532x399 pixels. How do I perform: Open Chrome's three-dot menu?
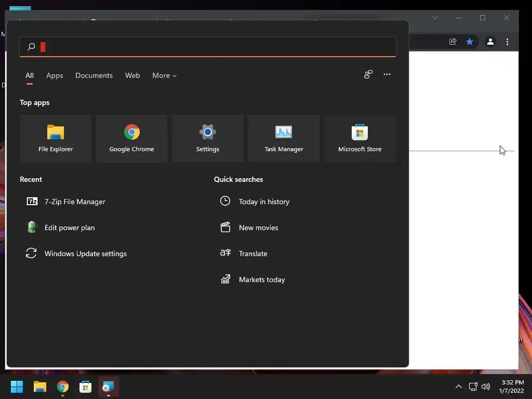[507, 42]
